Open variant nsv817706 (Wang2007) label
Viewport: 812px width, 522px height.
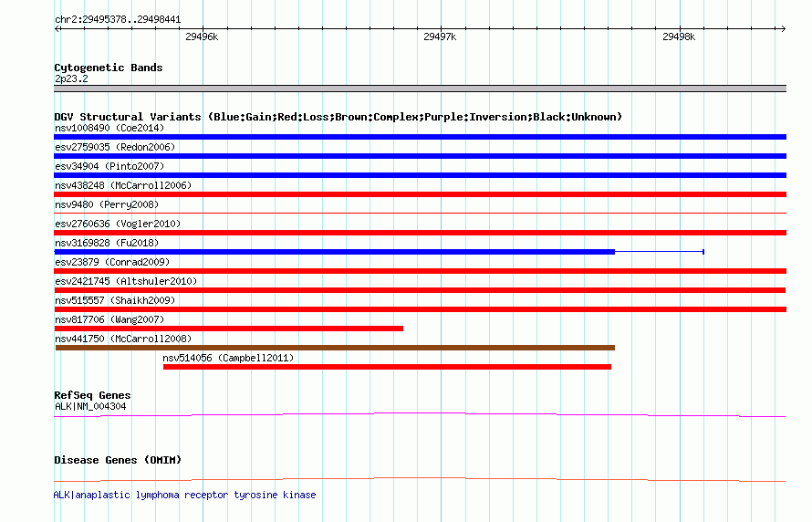pyautogui.click(x=109, y=319)
